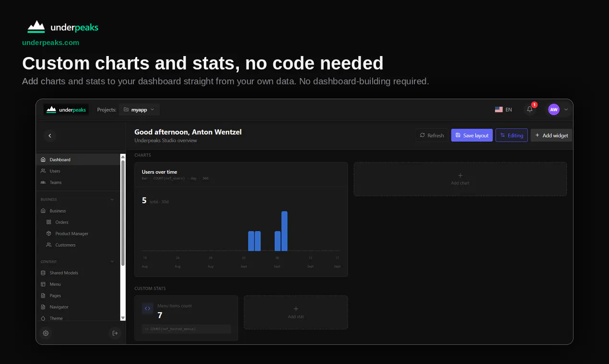Viewport: 609px width, 364px height.
Task: Click the US flag icon
Action: 499,110
